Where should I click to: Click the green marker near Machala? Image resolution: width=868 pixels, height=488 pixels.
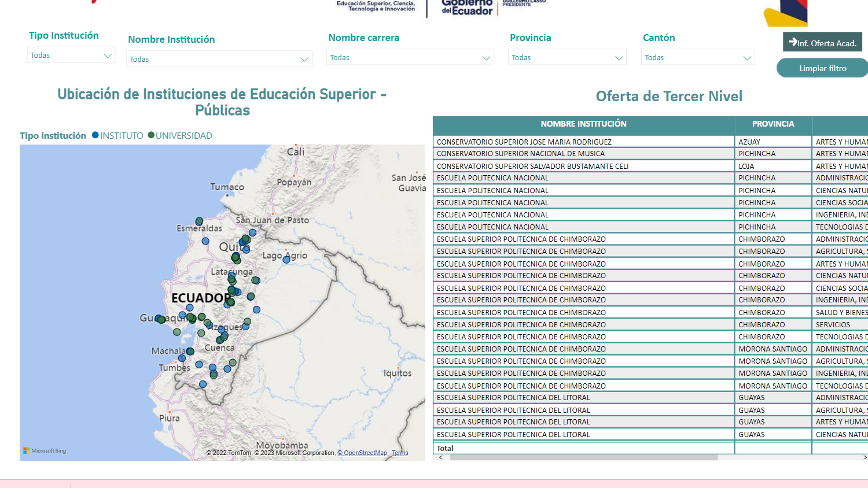[x=190, y=352]
